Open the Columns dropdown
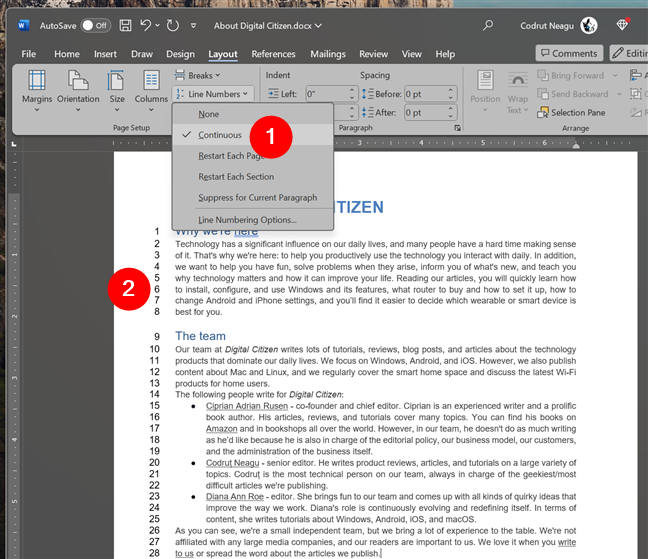This screenshot has height=559, width=648. tap(151, 91)
